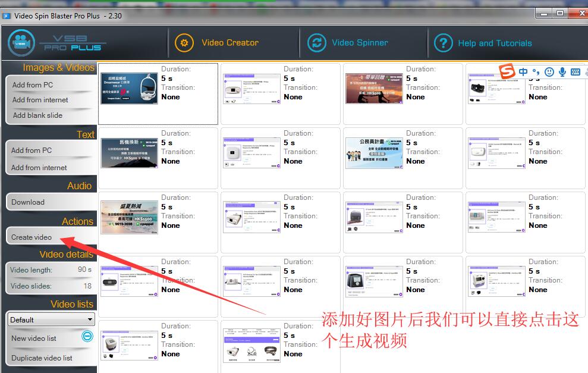Click Add from PC under Text
The height and width of the screenshot is (373, 588).
point(32,150)
